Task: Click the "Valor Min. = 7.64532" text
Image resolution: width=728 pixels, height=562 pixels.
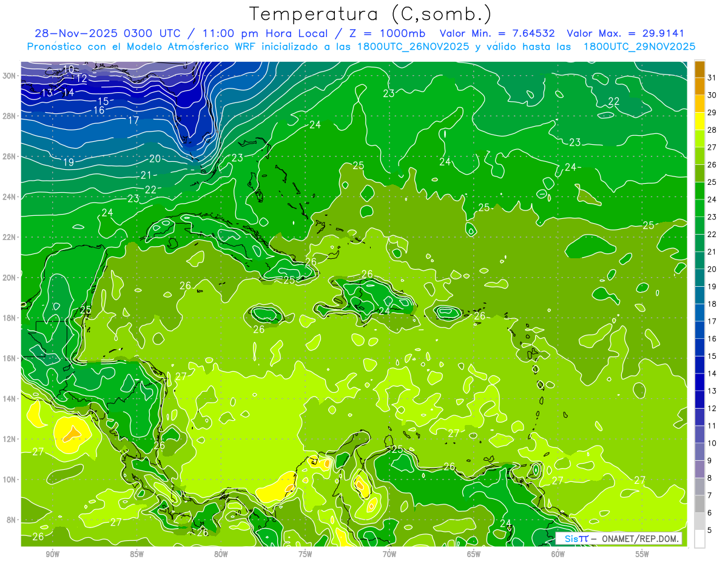Action: point(497,33)
